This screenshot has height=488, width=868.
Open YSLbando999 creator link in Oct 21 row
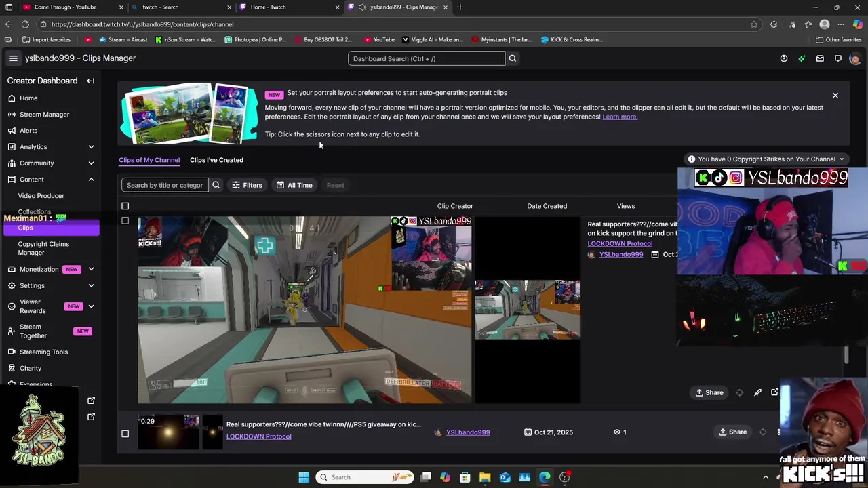coord(468,432)
